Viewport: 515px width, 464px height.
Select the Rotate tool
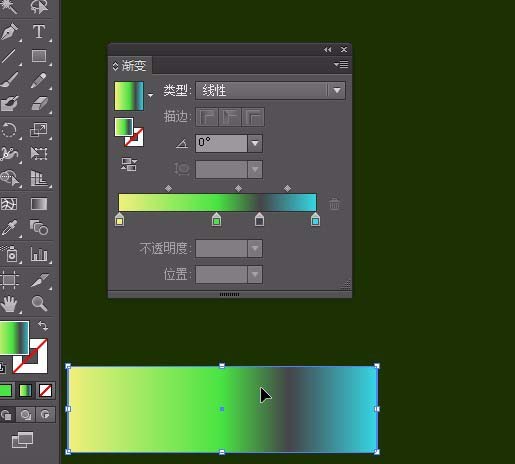[x=10, y=130]
